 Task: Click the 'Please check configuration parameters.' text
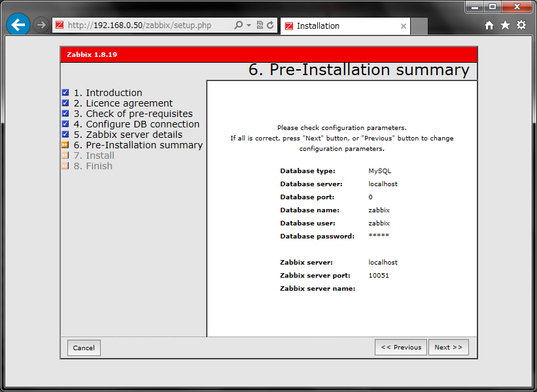click(x=342, y=127)
